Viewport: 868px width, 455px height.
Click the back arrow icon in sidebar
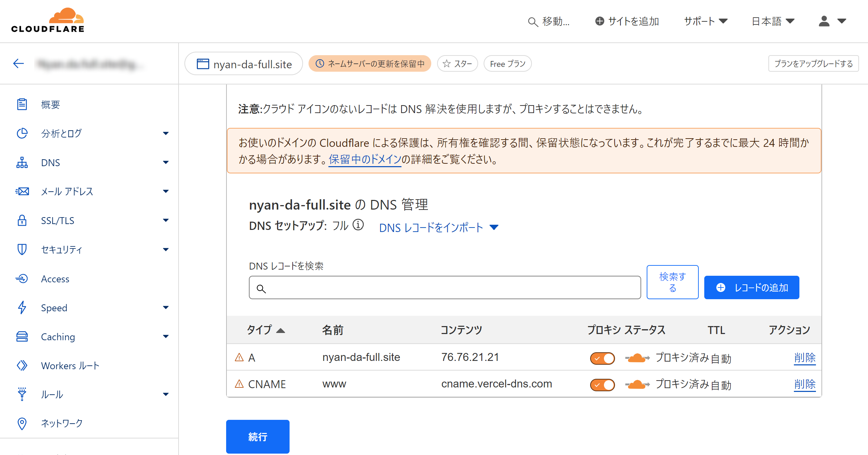[x=18, y=63]
